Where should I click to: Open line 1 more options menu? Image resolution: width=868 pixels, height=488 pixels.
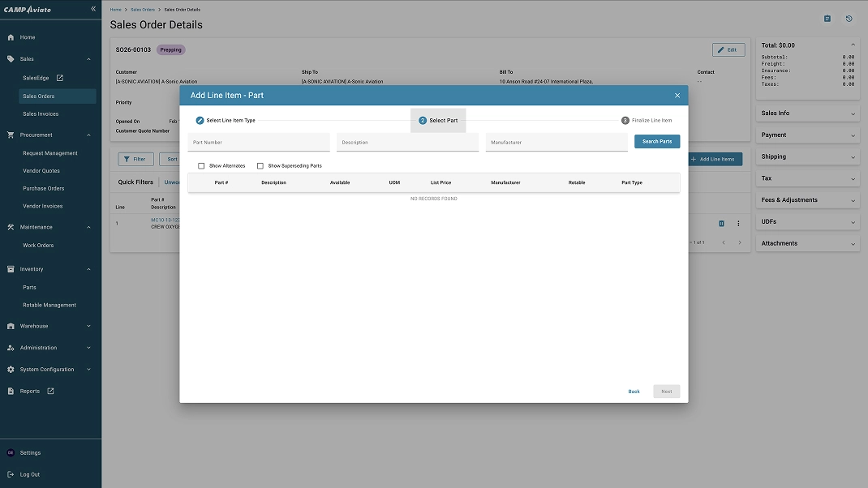(x=738, y=224)
